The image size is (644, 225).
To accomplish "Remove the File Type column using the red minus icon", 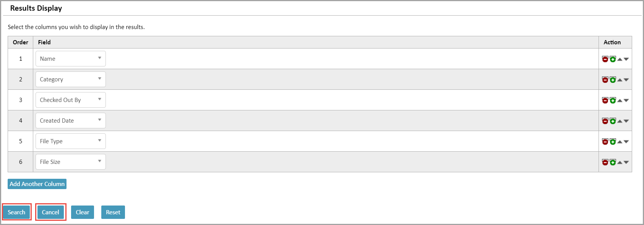I will pos(605,141).
